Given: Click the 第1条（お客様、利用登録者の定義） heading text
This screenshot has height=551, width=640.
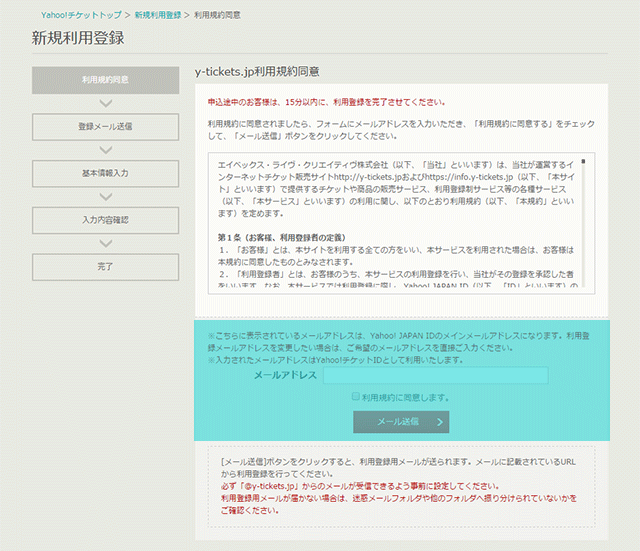Looking at the screenshot, I should pyautogui.click(x=282, y=238).
